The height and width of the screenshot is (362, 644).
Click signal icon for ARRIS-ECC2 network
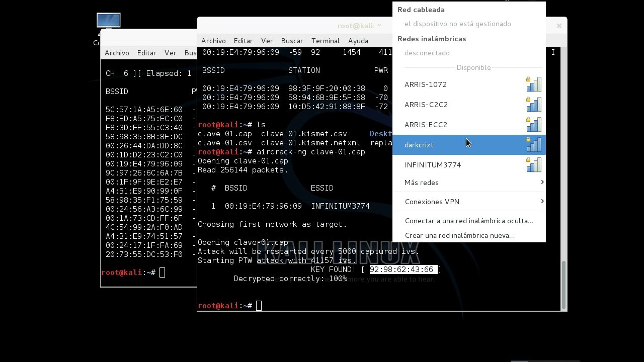click(534, 125)
